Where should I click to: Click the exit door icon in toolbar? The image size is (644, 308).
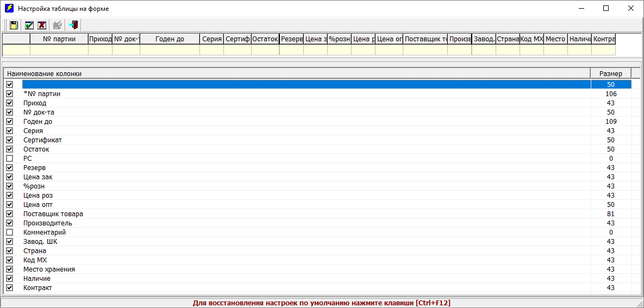coord(74,25)
